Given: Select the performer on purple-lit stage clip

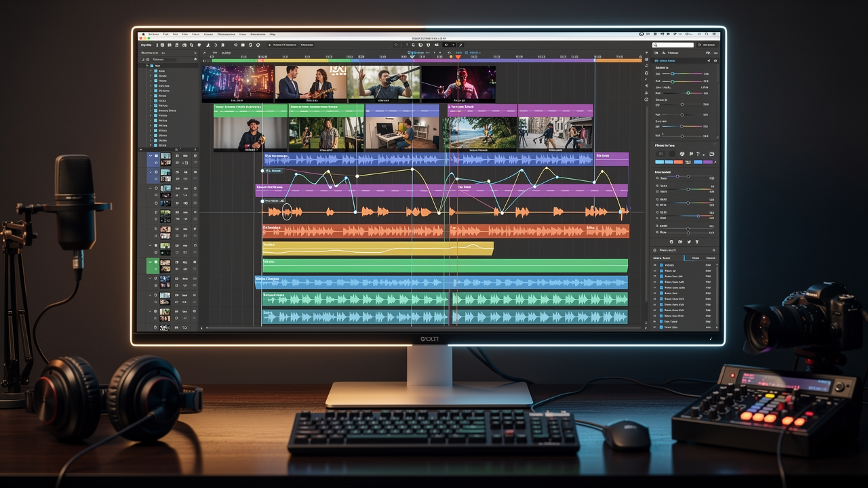Looking at the screenshot, I should (x=458, y=83).
